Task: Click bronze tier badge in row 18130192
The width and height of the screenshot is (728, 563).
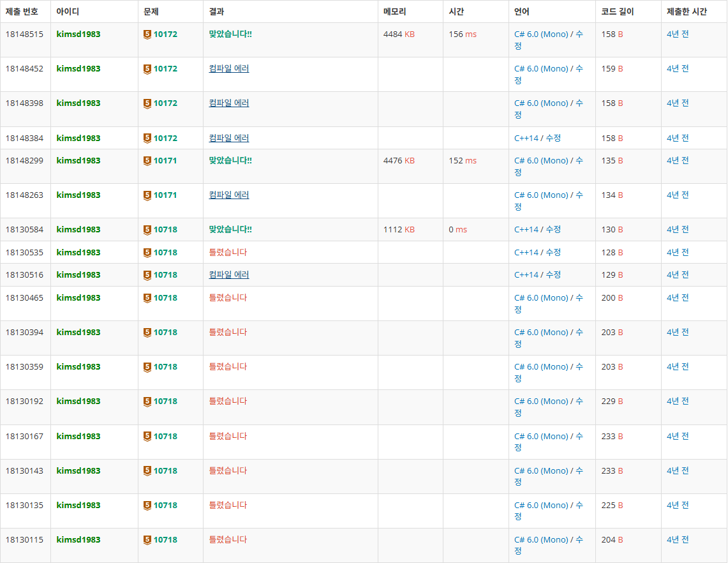Action: coord(147,402)
